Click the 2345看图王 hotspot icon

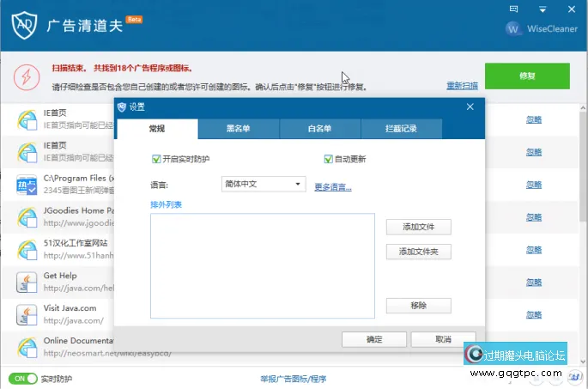pyautogui.click(x=27, y=185)
